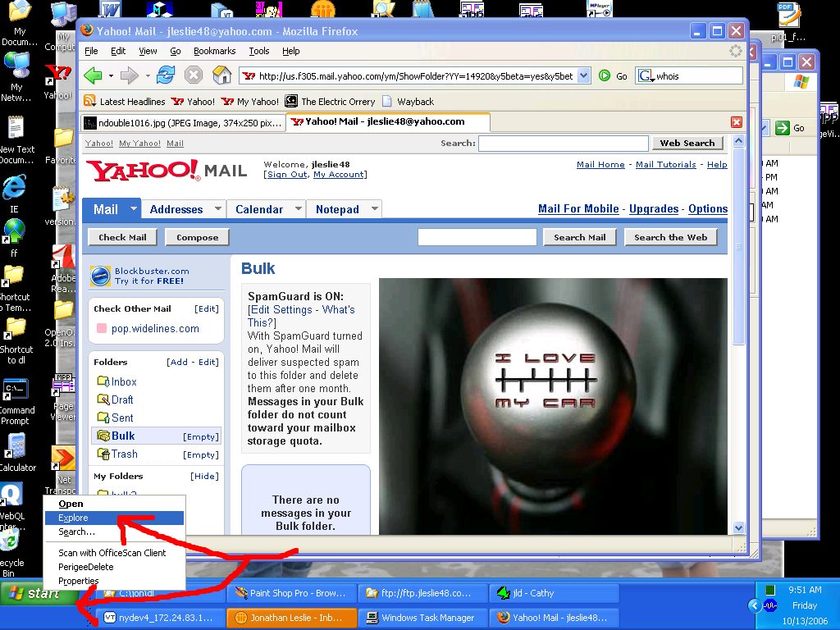Select Explore from the context menu
Screen dimensions: 840x630
point(73,518)
